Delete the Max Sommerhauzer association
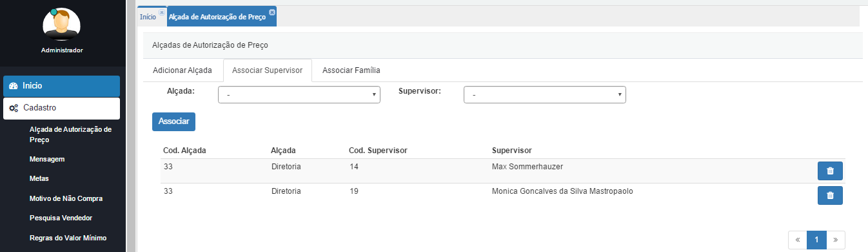Screen dimensions: 868x252 [x=830, y=171]
